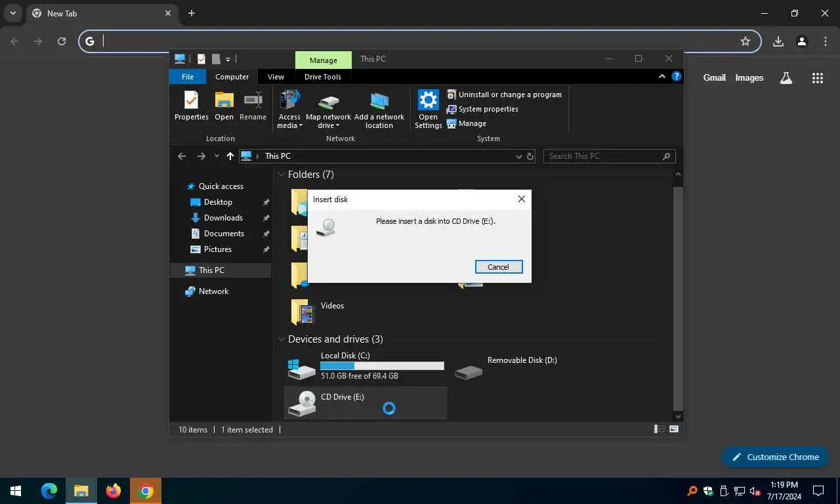Click the Explorer vertical scrollbar
Screen dimensions: 840x504
(x=679, y=299)
